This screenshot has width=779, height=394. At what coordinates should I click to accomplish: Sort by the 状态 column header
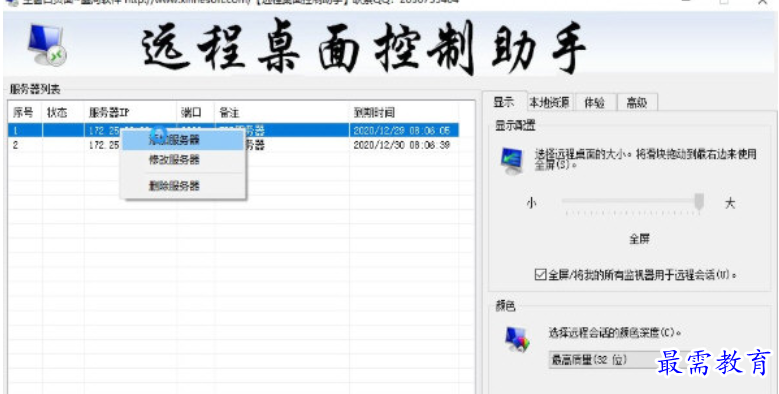63,113
